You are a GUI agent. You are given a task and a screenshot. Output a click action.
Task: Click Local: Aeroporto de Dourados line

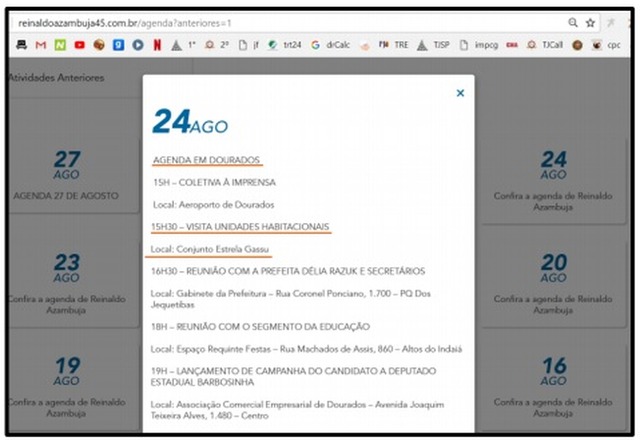pos(213,205)
